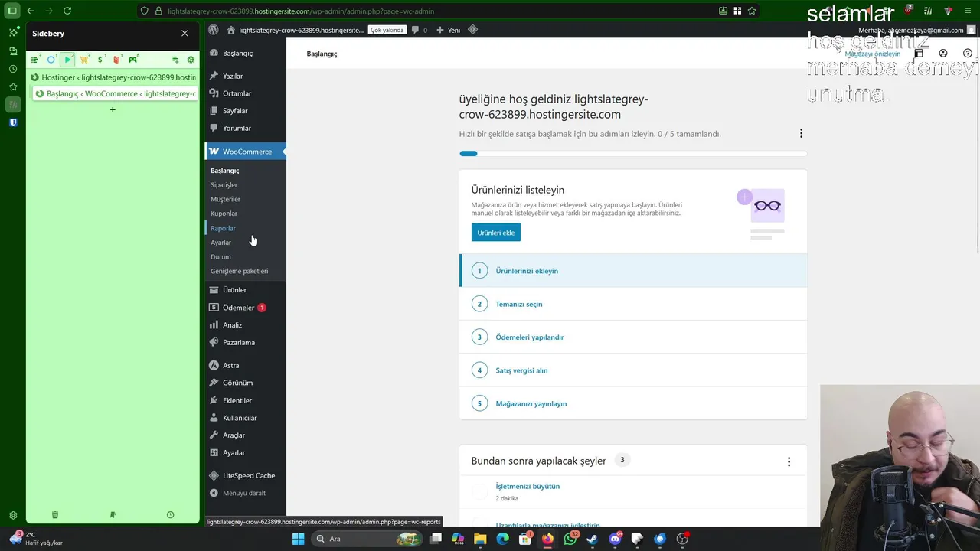Image resolution: width=980 pixels, height=551 pixels.
Task: Click the browser reload button
Action: (x=67, y=11)
